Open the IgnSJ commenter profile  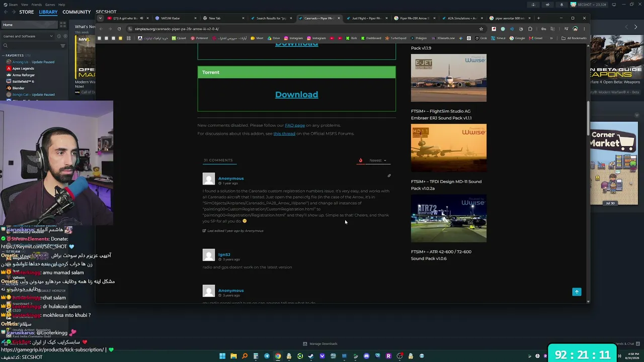(x=224, y=254)
